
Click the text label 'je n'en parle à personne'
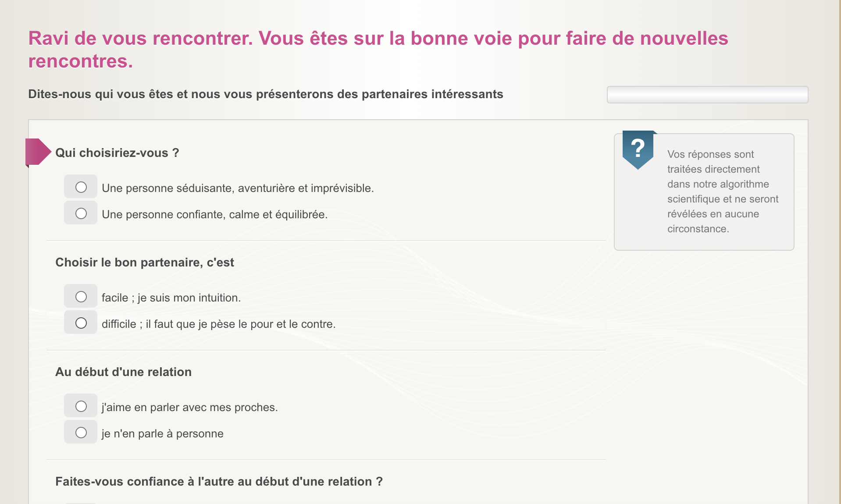click(162, 433)
